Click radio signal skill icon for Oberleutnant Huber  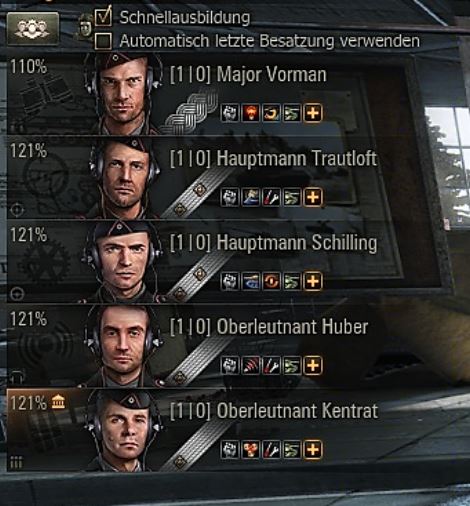[x=250, y=365]
